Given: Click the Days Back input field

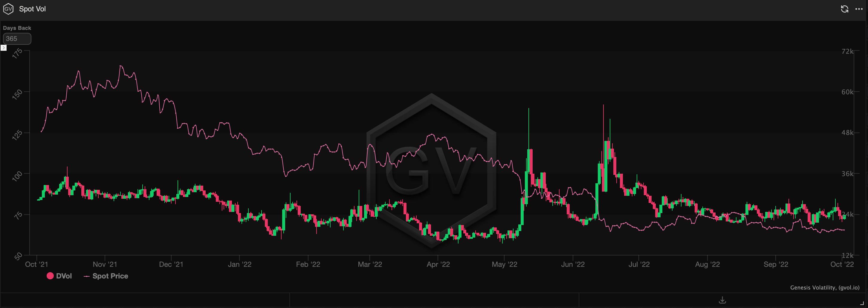Looking at the screenshot, I should [x=17, y=39].
